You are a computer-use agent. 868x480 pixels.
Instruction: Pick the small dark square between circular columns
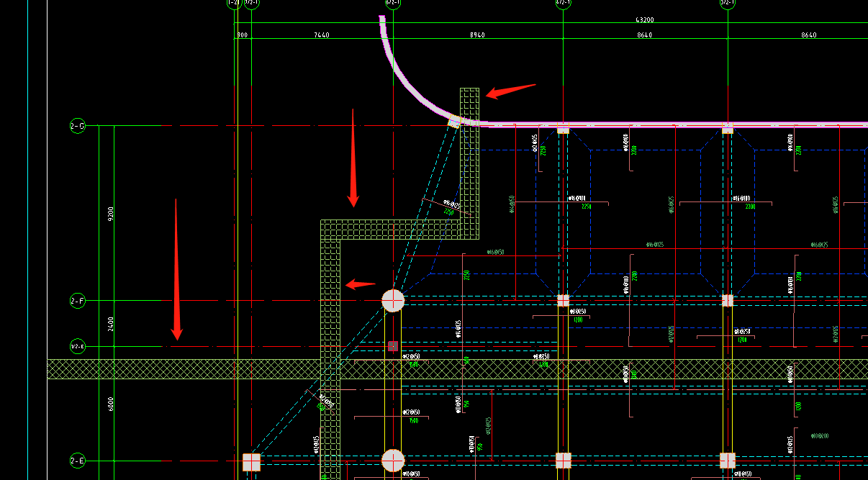click(393, 346)
